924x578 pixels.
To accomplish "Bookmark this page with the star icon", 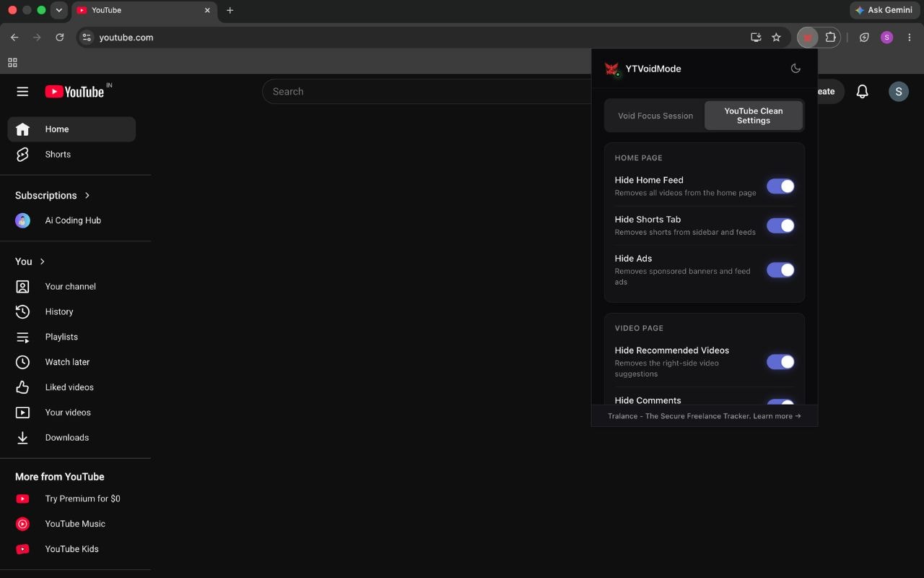I will 776,38.
